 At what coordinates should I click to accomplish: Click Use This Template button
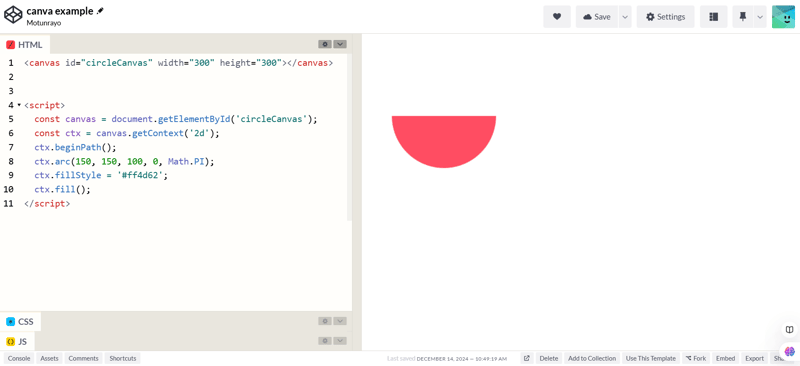click(651, 358)
